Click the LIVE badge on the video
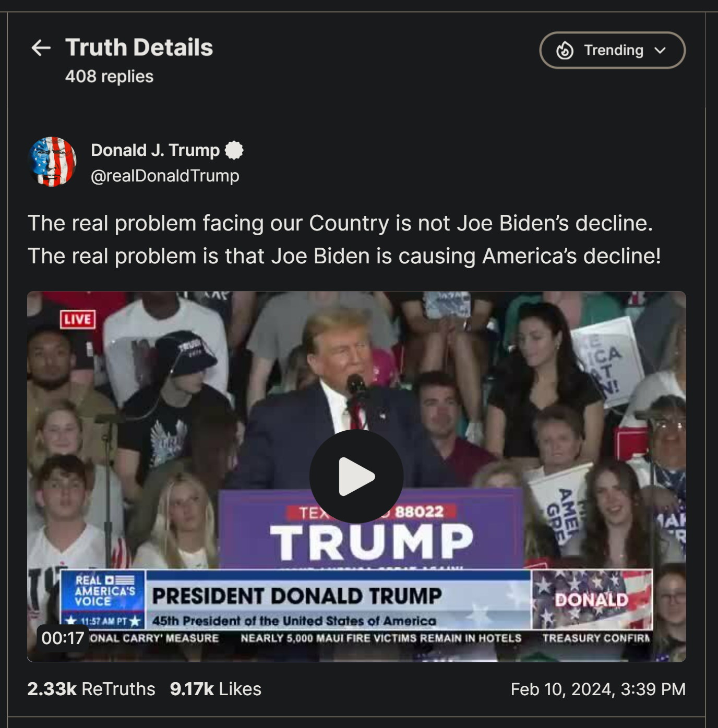 pyautogui.click(x=78, y=319)
